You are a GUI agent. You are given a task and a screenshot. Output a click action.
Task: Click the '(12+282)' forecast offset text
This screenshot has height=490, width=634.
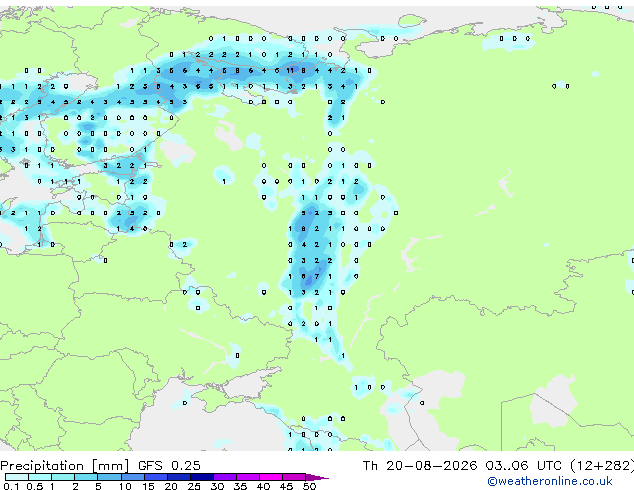(x=602, y=466)
